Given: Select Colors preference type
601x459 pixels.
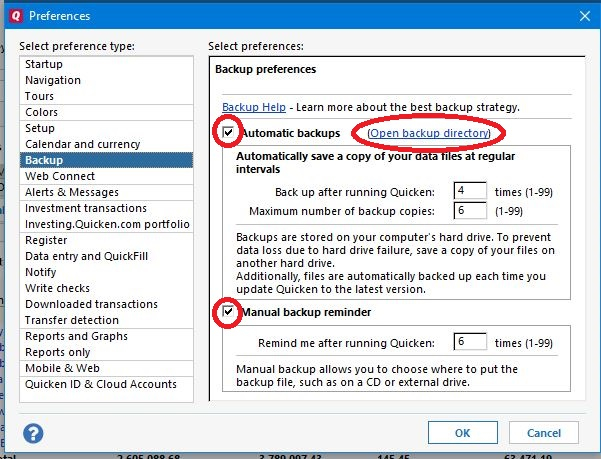Looking at the screenshot, I should (x=107, y=112).
